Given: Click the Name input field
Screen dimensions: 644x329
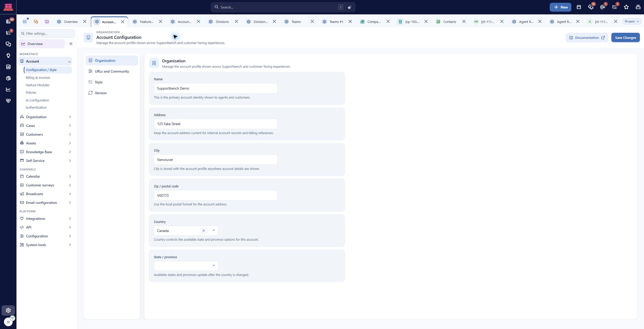Looking at the screenshot, I should 216,88.
